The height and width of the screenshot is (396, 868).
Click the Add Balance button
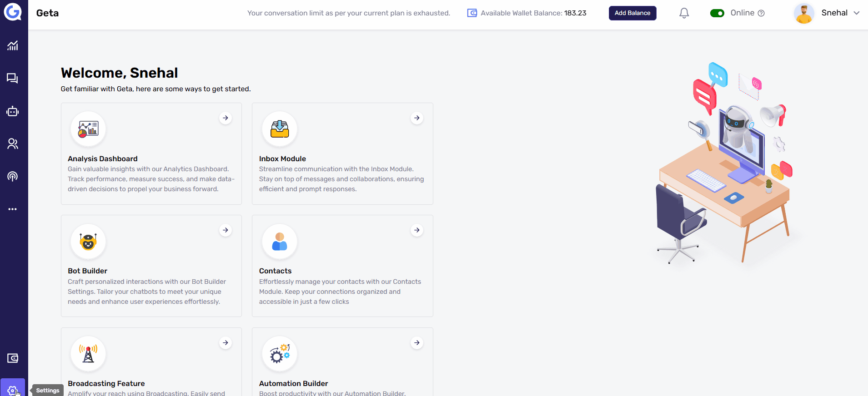pyautogui.click(x=632, y=13)
